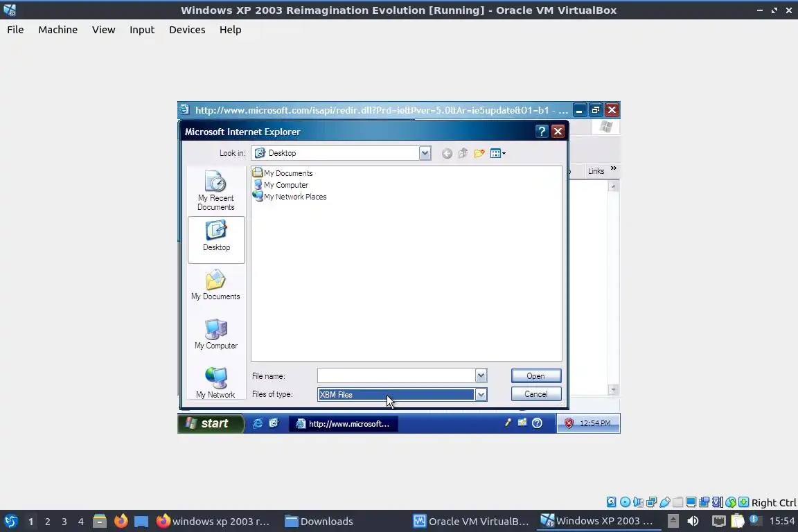Screen dimensions: 798x532
Task: Expand the File name dropdown arrow
Action: pos(481,375)
